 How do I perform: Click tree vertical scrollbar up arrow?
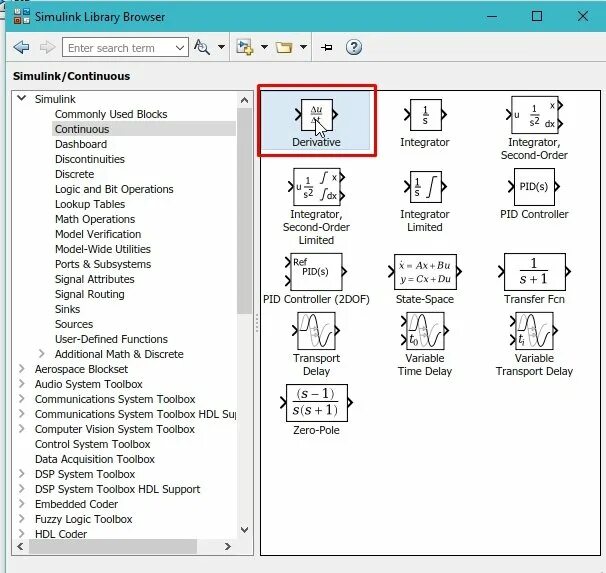coord(245,100)
